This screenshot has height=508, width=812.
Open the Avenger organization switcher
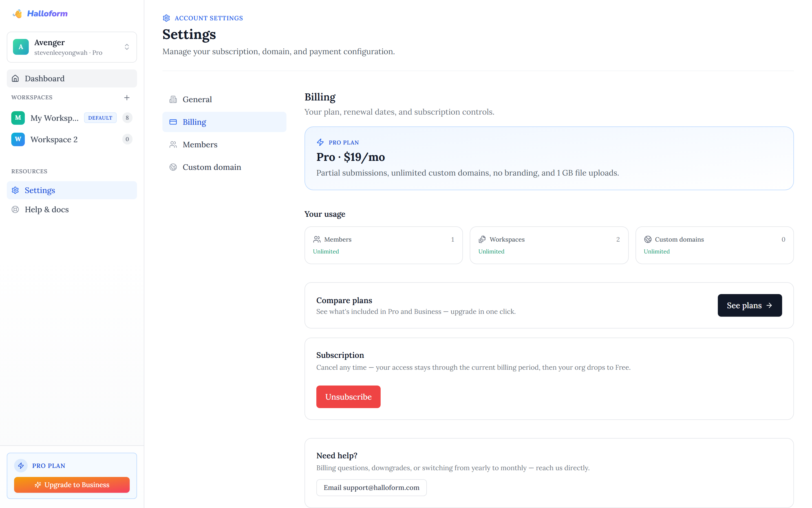[x=72, y=47]
